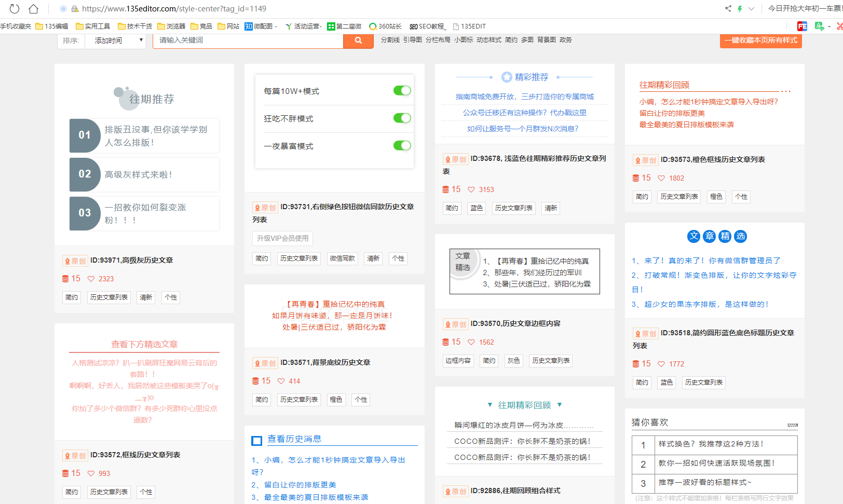Click coin icon under ID:93971 style
Image resolution: width=843 pixels, height=504 pixels.
tap(65, 279)
